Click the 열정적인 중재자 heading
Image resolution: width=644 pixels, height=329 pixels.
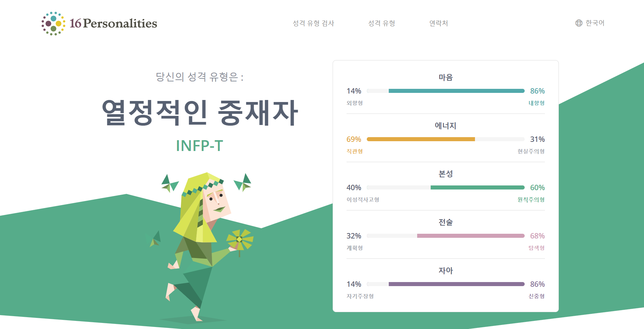tap(200, 113)
